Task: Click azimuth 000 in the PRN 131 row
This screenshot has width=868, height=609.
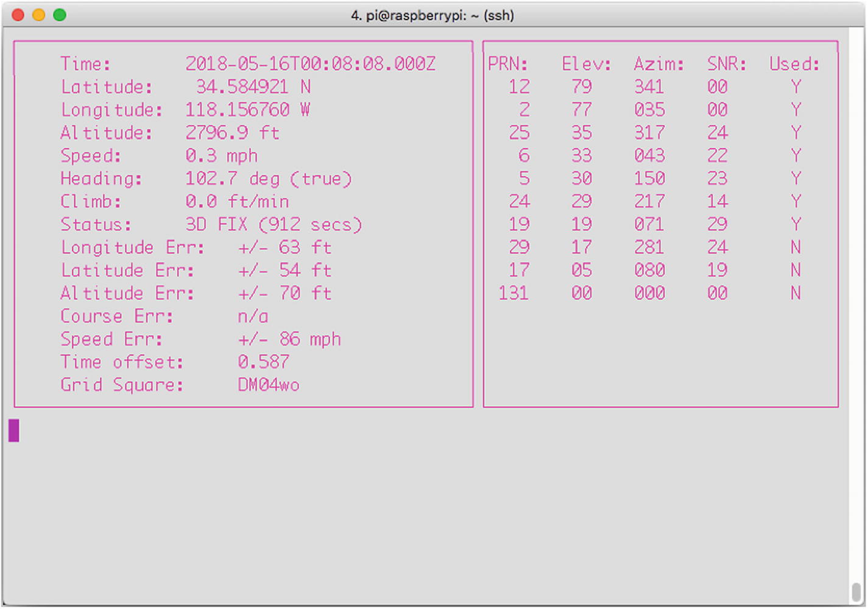Action: click(x=649, y=294)
